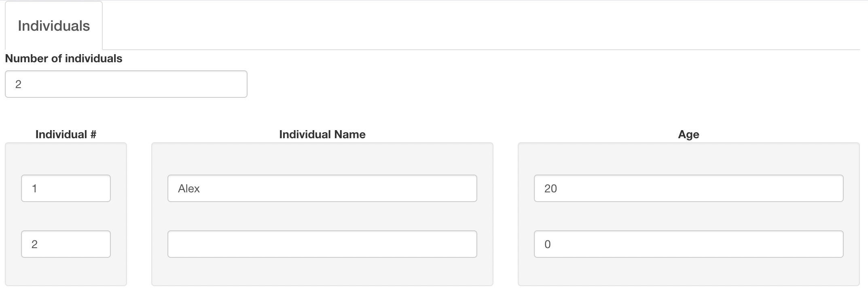Click the Number of individuals input field

pos(126,84)
